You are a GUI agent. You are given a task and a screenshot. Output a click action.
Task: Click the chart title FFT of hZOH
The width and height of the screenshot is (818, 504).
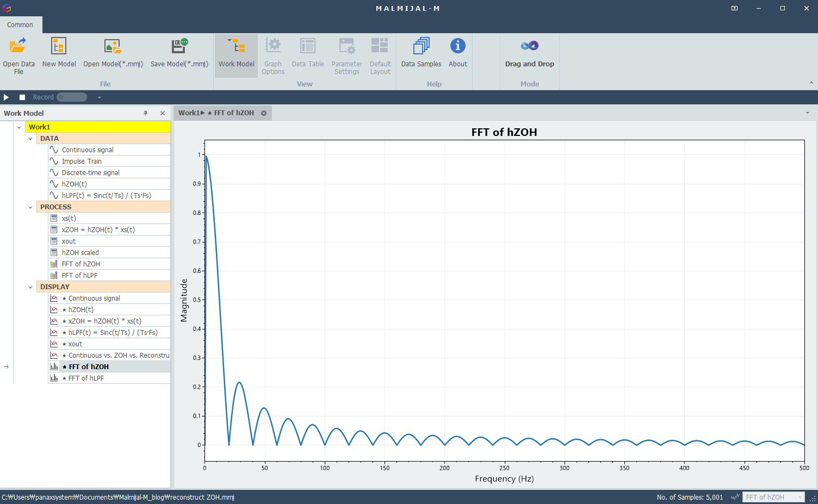click(504, 132)
